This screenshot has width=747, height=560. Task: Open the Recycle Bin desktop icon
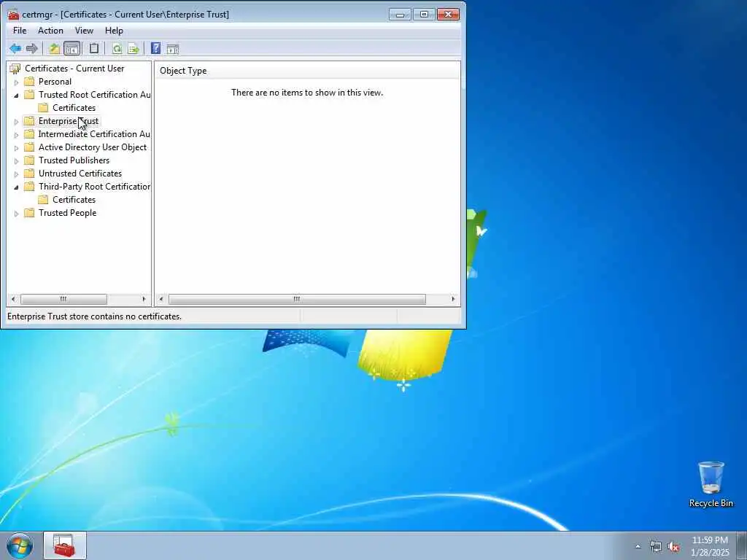711,484
